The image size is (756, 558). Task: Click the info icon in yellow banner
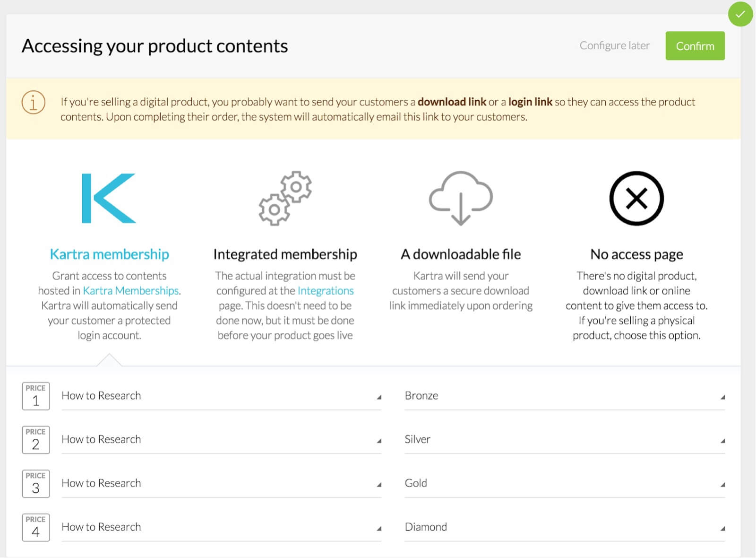[34, 102]
